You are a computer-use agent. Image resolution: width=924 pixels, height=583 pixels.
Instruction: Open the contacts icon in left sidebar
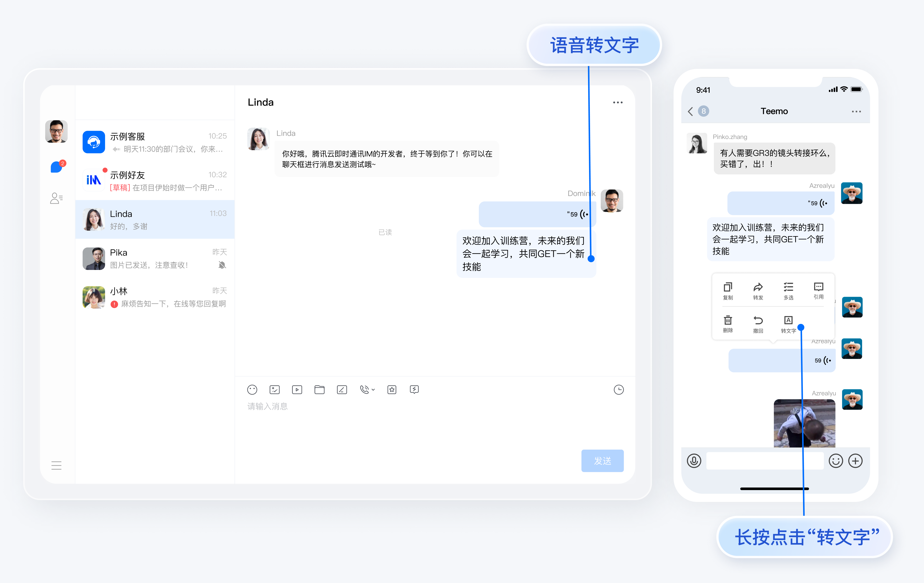pyautogui.click(x=56, y=198)
